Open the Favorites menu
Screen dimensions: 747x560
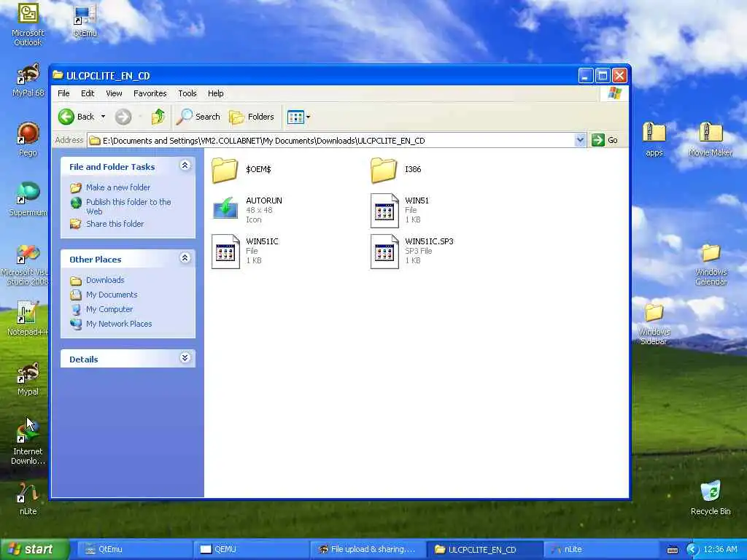click(150, 93)
